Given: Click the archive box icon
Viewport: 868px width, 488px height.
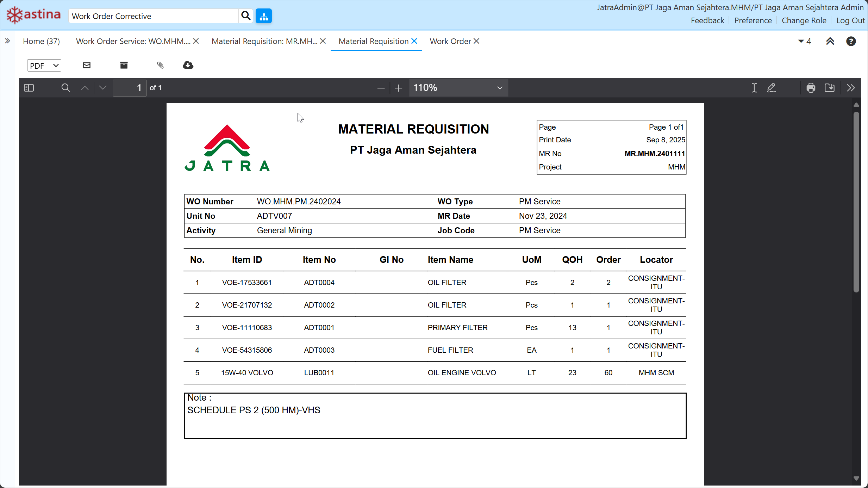Looking at the screenshot, I should pyautogui.click(x=124, y=65).
